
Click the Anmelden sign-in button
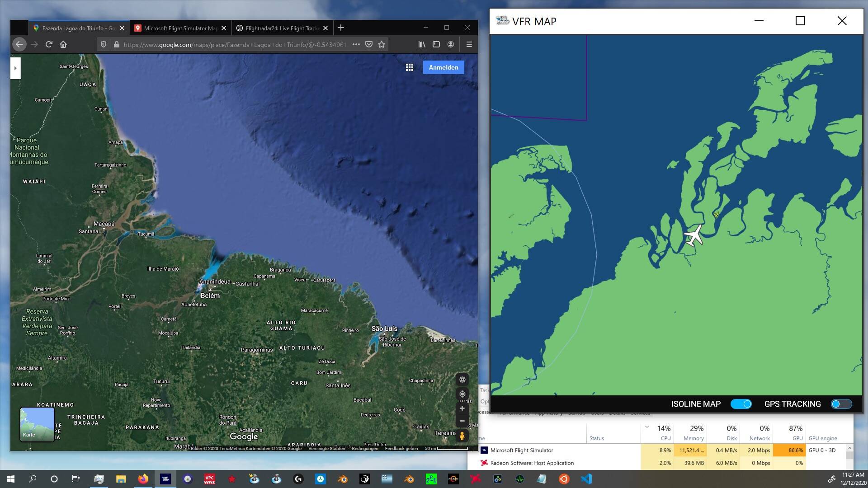click(x=443, y=67)
